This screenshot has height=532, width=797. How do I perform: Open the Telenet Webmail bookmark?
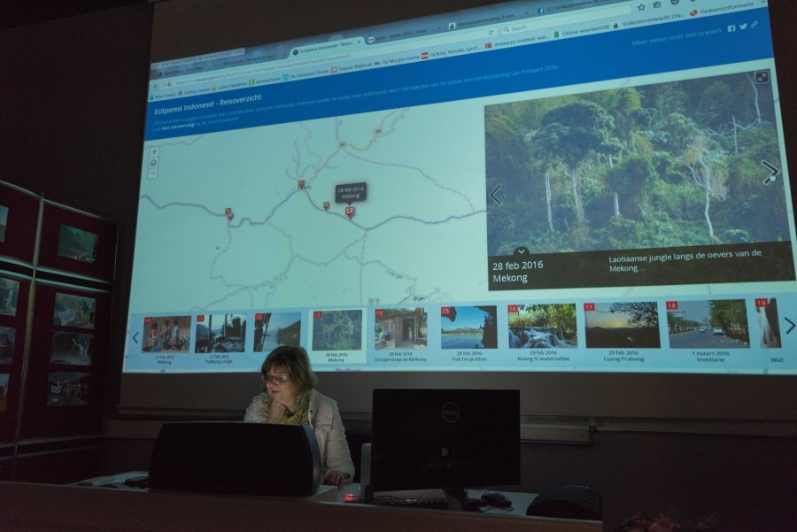click(352, 67)
